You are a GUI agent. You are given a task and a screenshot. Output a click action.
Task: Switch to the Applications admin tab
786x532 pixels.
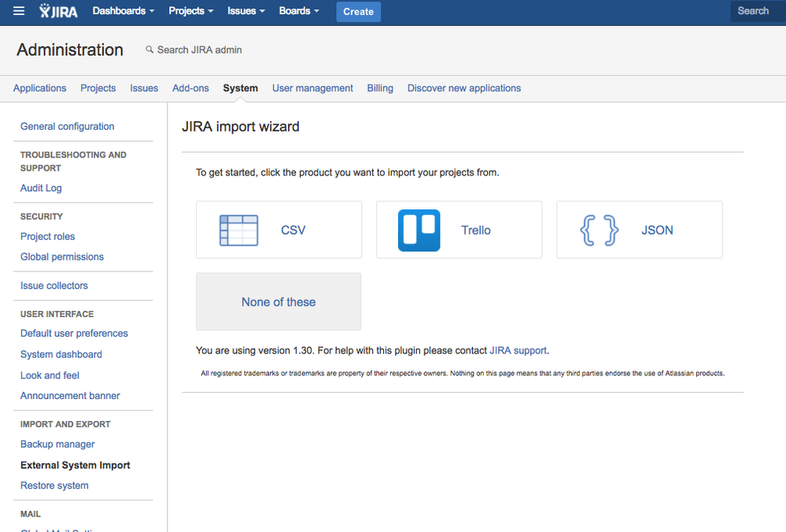(39, 88)
